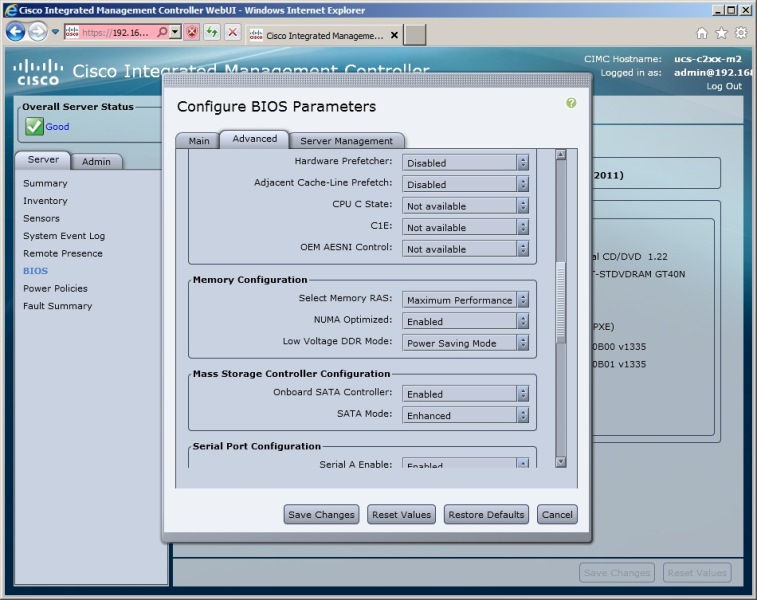Click the recent pages dropdown arrow
This screenshot has width=757, height=600.
pyautogui.click(x=55, y=32)
